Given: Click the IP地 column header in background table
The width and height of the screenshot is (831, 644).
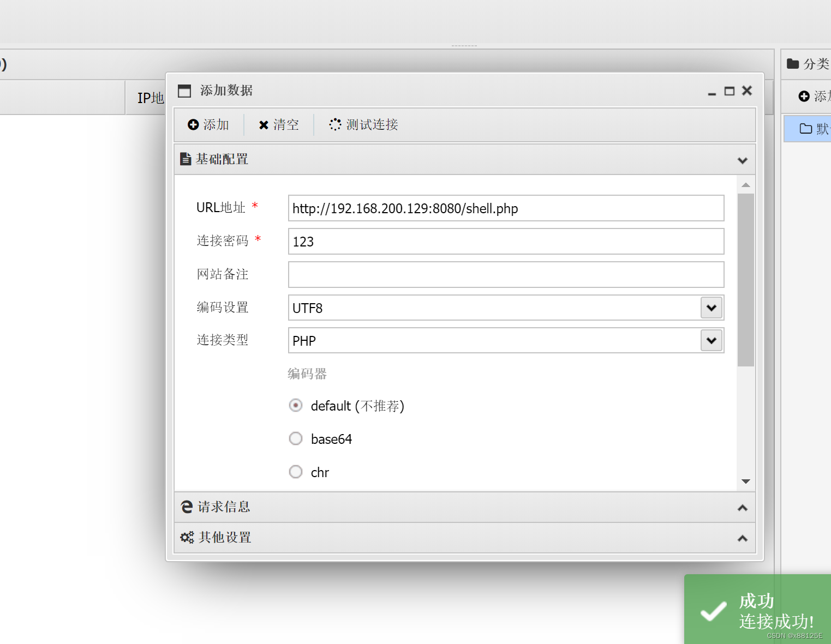Looking at the screenshot, I should pyautogui.click(x=151, y=98).
